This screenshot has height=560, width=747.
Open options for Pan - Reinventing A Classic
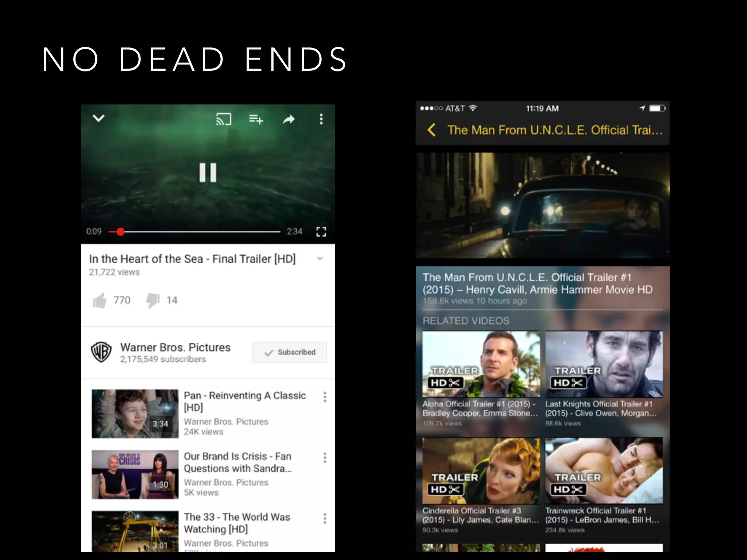coord(325,397)
